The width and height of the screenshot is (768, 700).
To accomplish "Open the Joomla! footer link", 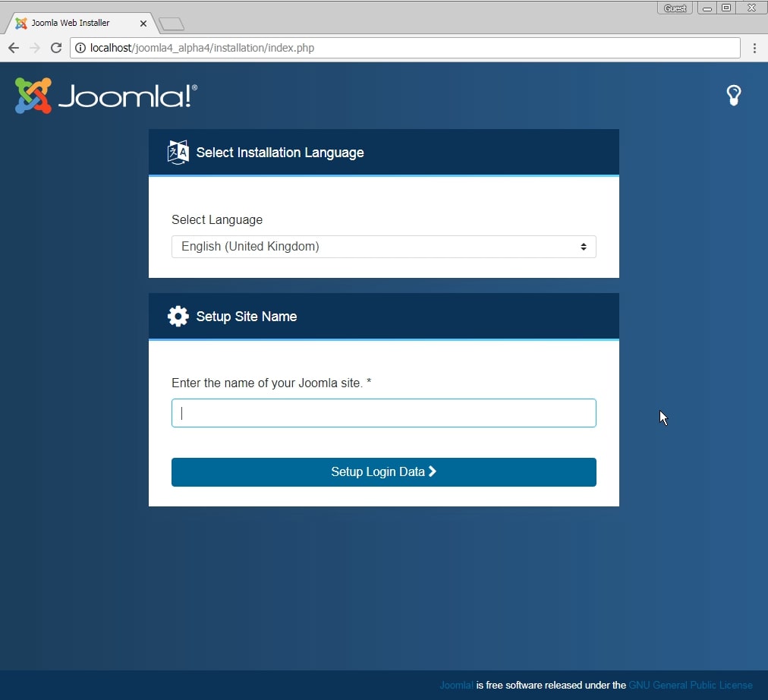I will coord(456,685).
